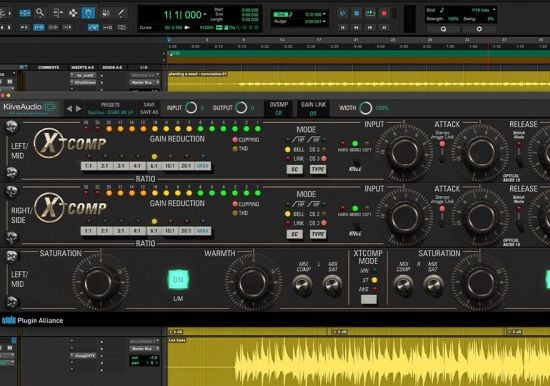Image resolution: width=550 pixels, height=386 pixels.
Task: Select the Zoomer magnifying glass tool
Action: (40, 13)
